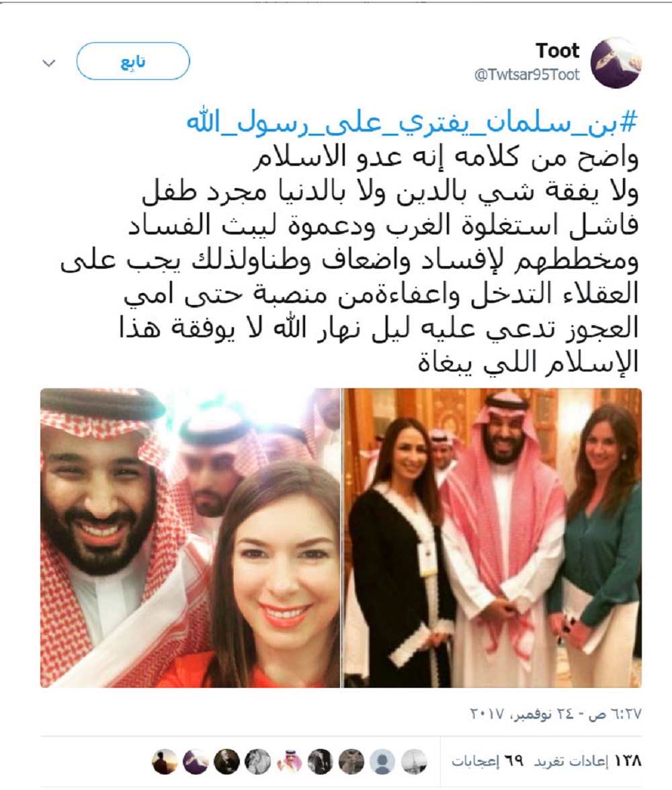Open the grayscale swirl liker avatar
The width and height of the screenshot is (672, 790).
(257, 761)
